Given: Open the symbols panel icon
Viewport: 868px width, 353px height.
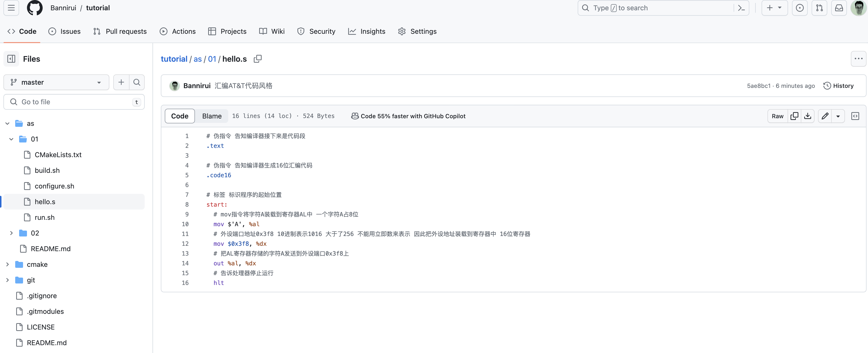Looking at the screenshot, I should [855, 116].
